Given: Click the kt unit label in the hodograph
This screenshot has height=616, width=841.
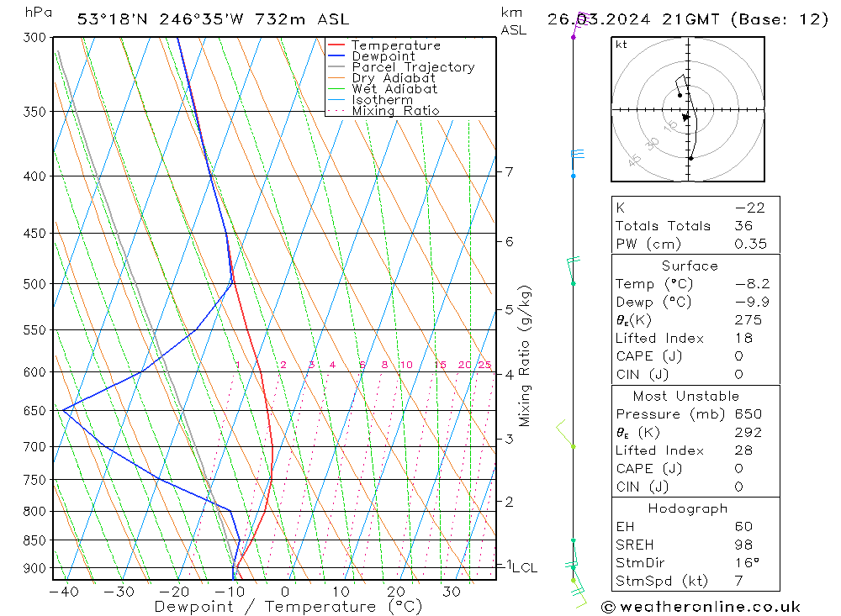Looking at the screenshot, I should 621,45.
